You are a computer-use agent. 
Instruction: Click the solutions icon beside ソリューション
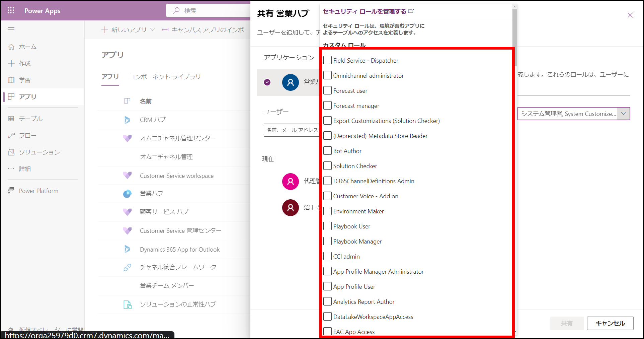pos(11,152)
